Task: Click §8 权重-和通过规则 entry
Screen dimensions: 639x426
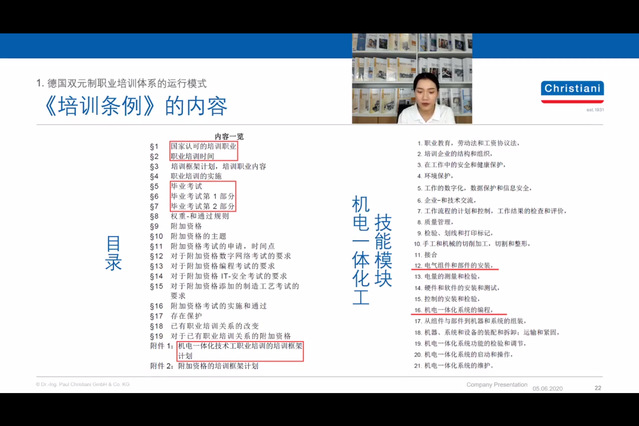Action: 189,216
